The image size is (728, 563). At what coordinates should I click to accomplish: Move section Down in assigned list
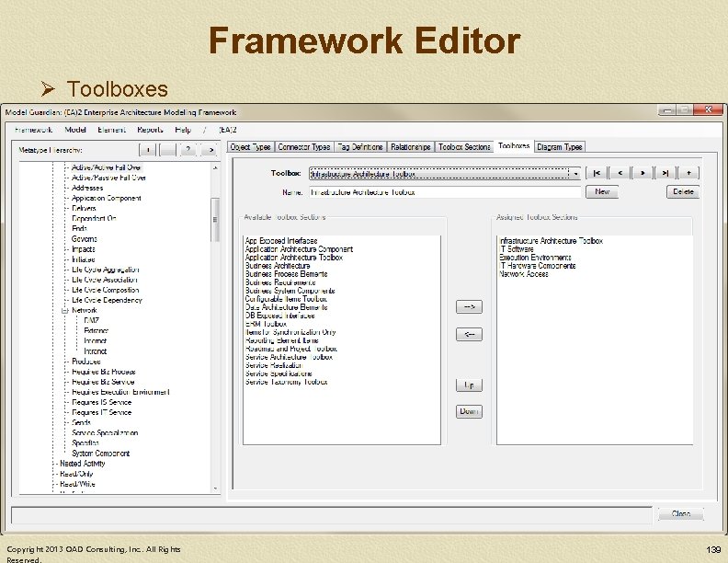tap(469, 411)
